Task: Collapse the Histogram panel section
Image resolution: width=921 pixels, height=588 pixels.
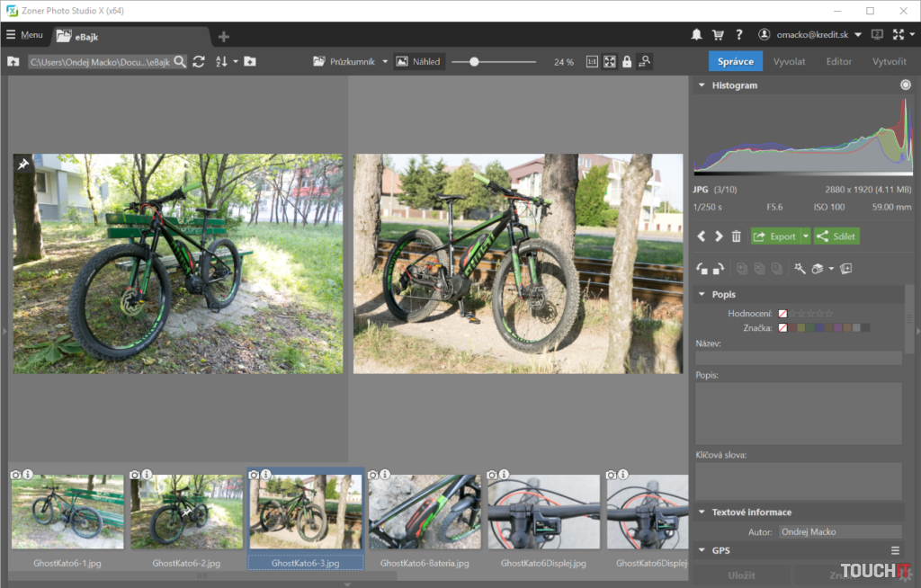Action: point(702,85)
